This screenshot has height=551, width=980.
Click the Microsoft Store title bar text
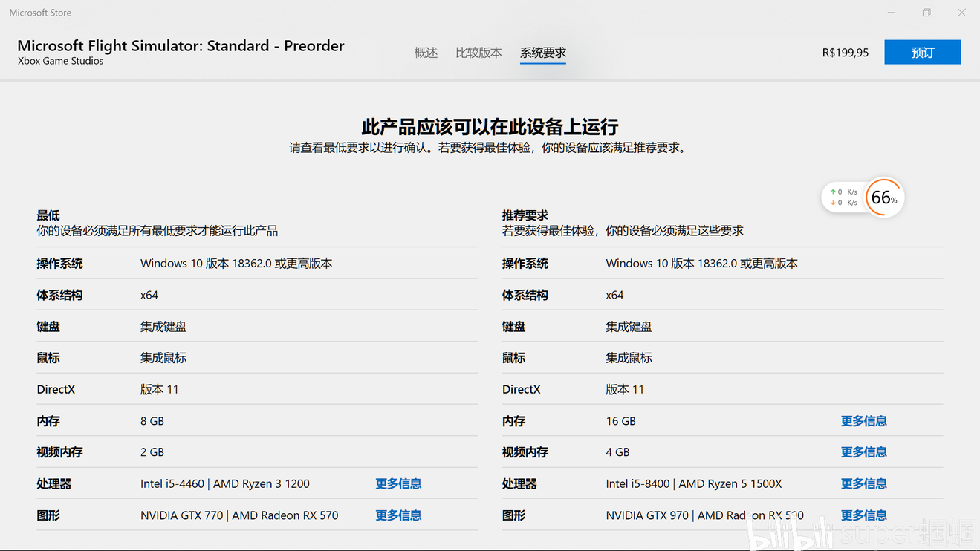click(x=40, y=13)
